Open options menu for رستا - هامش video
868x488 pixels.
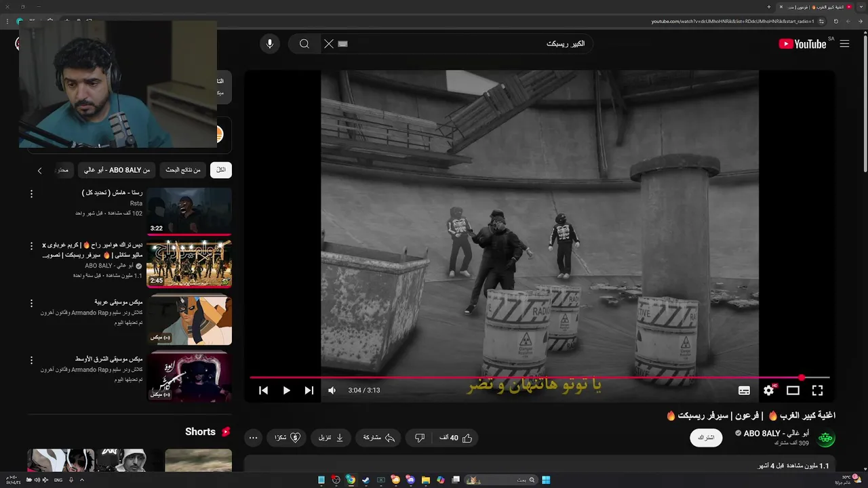pyautogui.click(x=31, y=195)
